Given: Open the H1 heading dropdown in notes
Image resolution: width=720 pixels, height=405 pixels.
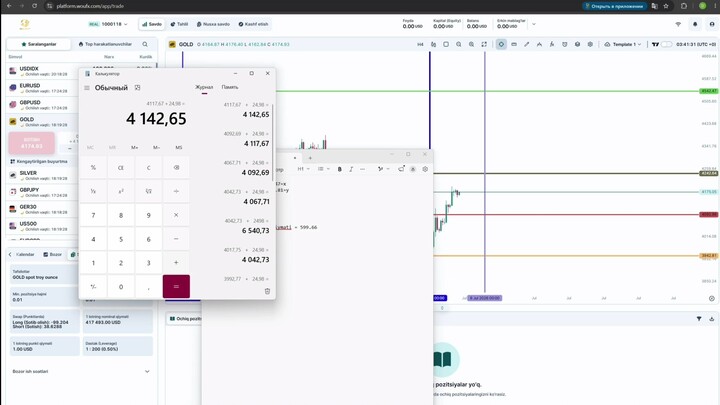Looking at the screenshot, I should pyautogui.click(x=303, y=169).
